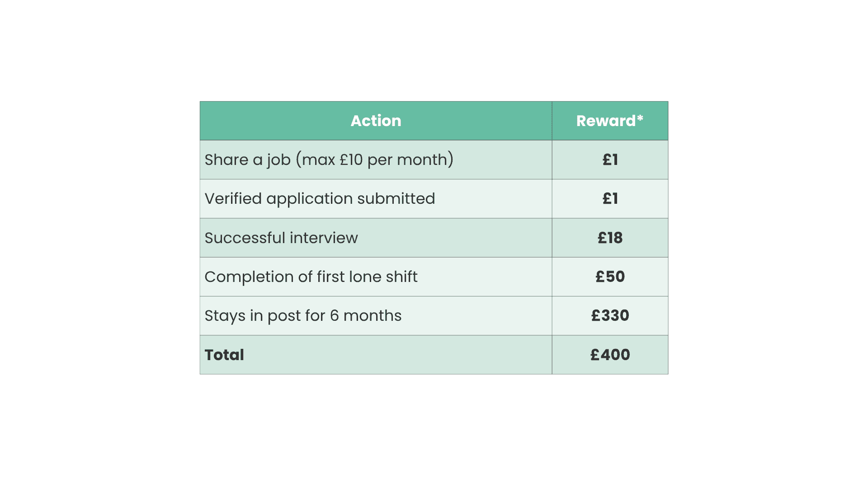Viewport: 868px width, 488px height.
Task: Select the bold Total label
Action: pyautogui.click(x=224, y=355)
